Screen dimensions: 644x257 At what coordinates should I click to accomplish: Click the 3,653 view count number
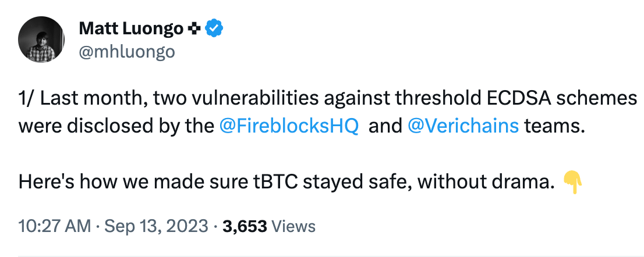coord(245,226)
